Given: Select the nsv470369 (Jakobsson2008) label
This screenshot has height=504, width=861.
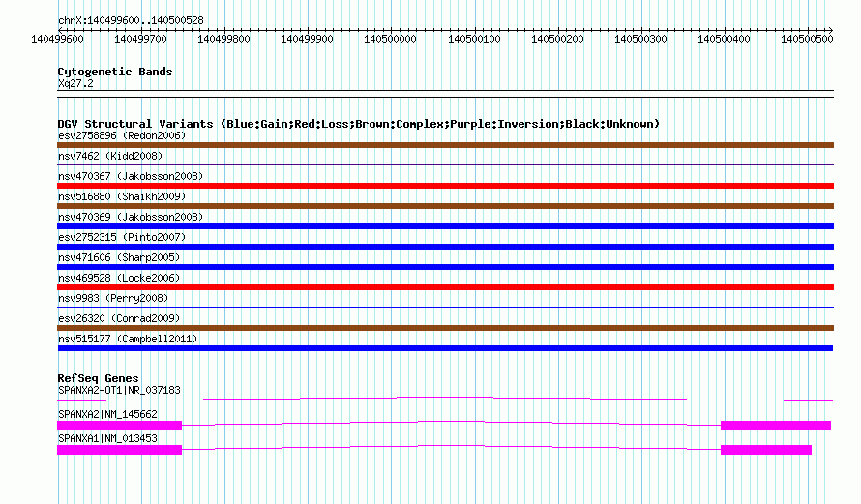Looking at the screenshot, I should point(131,217).
